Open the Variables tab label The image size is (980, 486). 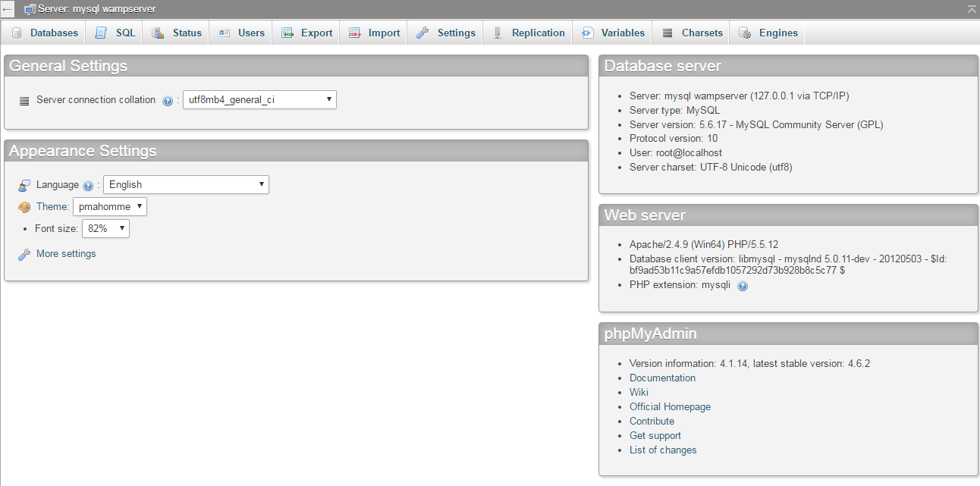click(623, 33)
